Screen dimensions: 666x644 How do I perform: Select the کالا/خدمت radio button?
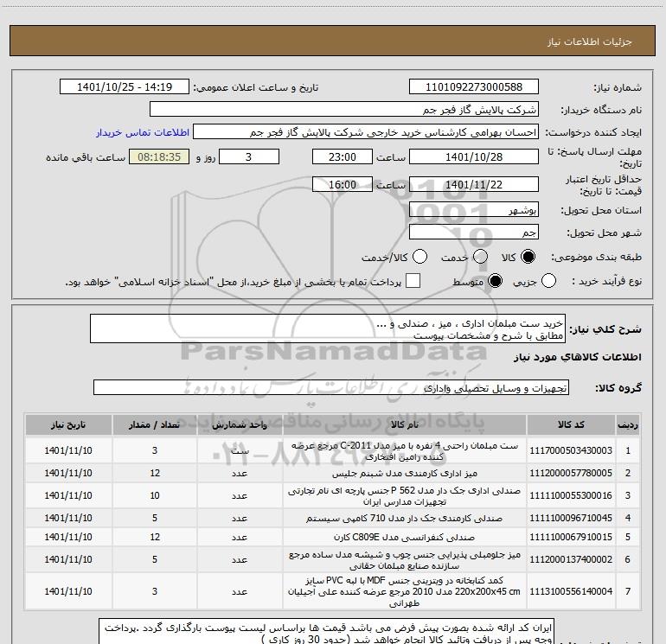(419, 257)
